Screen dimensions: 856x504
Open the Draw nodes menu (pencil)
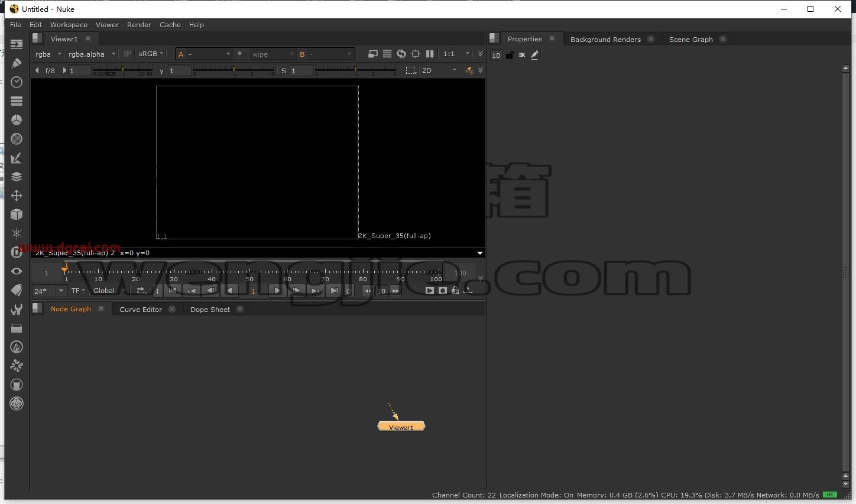17,63
